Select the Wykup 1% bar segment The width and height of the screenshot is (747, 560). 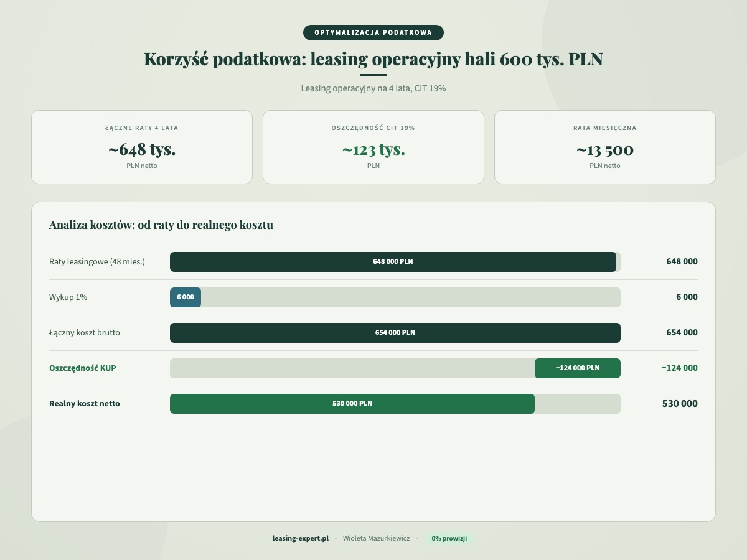tap(186, 297)
